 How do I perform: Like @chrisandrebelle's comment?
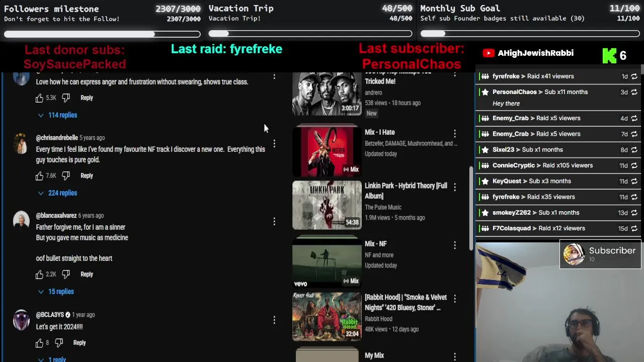coord(39,176)
